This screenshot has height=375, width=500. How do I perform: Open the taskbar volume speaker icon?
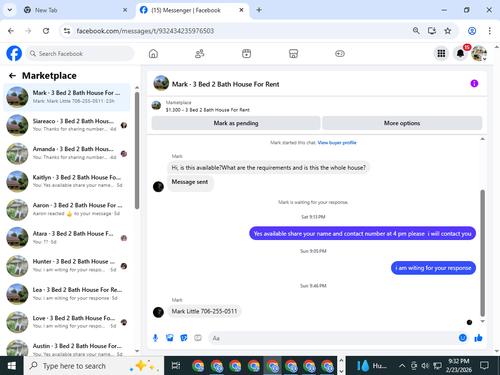425,366
